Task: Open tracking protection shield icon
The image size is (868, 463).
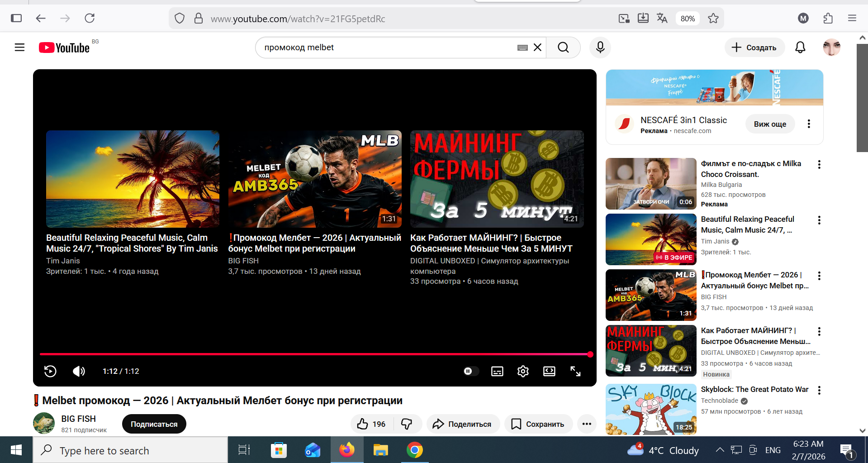Action: [x=180, y=18]
